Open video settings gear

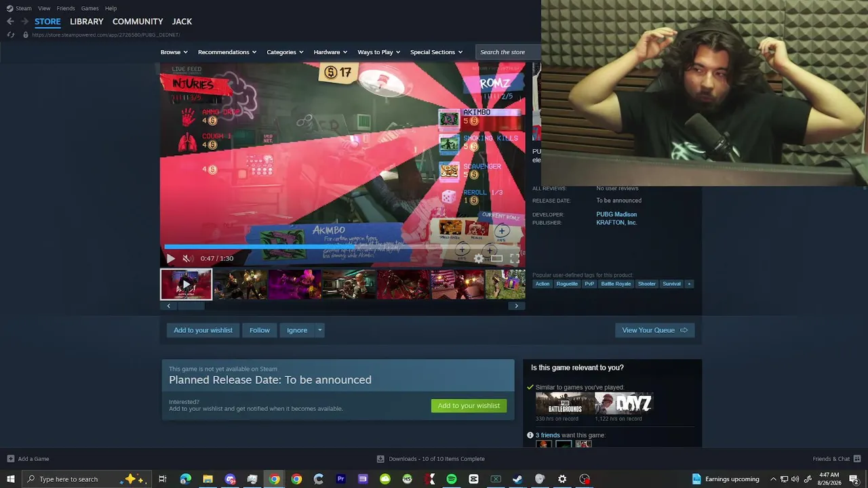(x=479, y=258)
